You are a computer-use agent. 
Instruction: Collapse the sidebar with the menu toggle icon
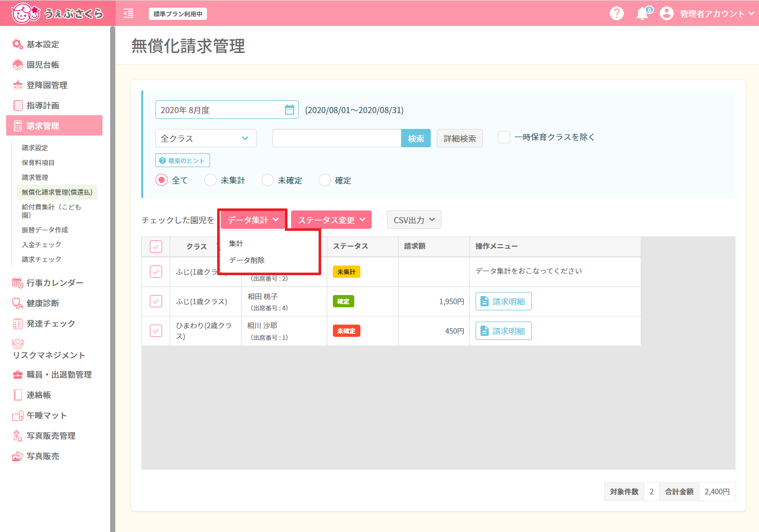click(x=128, y=14)
